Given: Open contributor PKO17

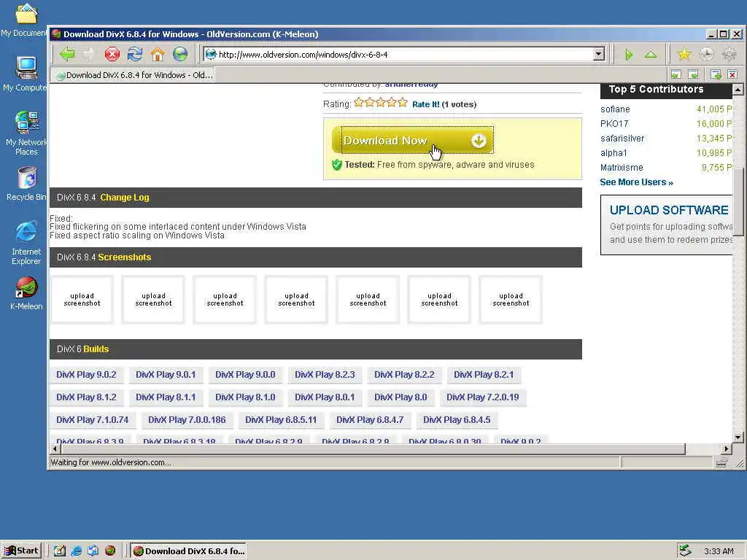Looking at the screenshot, I should [614, 124].
